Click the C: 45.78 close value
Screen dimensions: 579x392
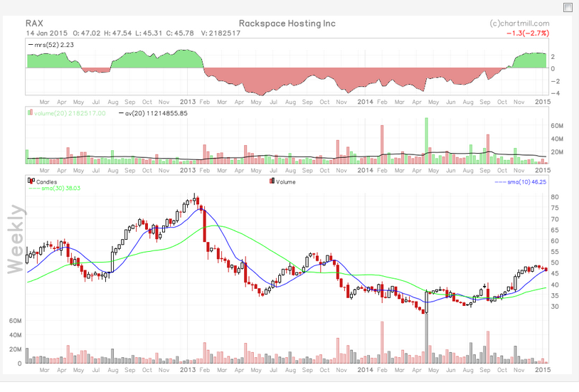(180, 33)
